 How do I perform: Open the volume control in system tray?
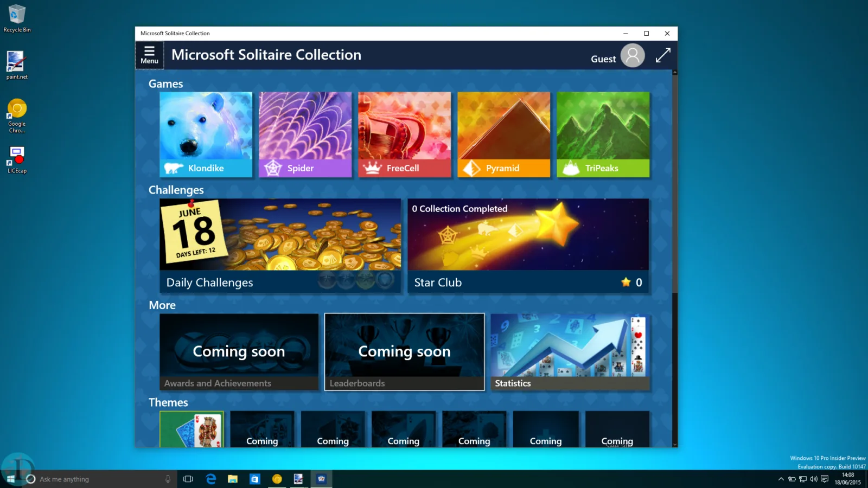click(x=813, y=479)
